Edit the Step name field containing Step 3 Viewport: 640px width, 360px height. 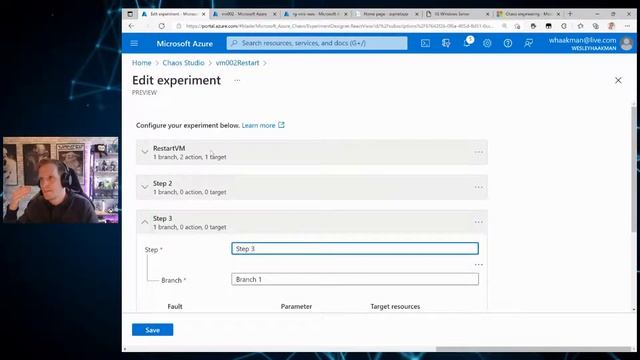click(x=355, y=249)
